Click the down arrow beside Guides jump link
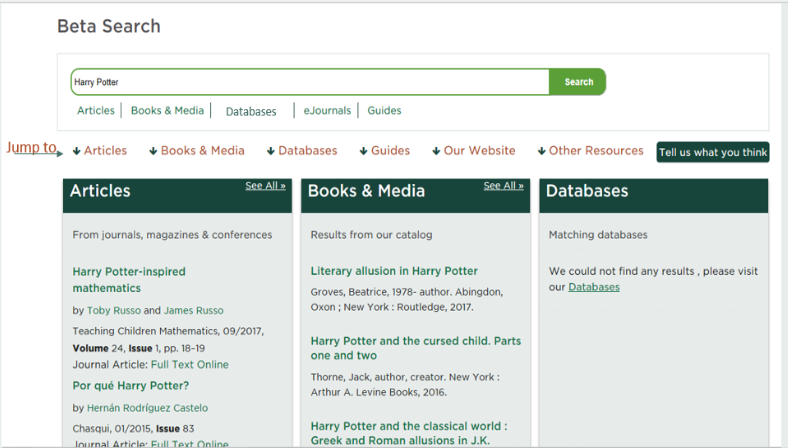This screenshot has width=788, height=448. coord(363,151)
